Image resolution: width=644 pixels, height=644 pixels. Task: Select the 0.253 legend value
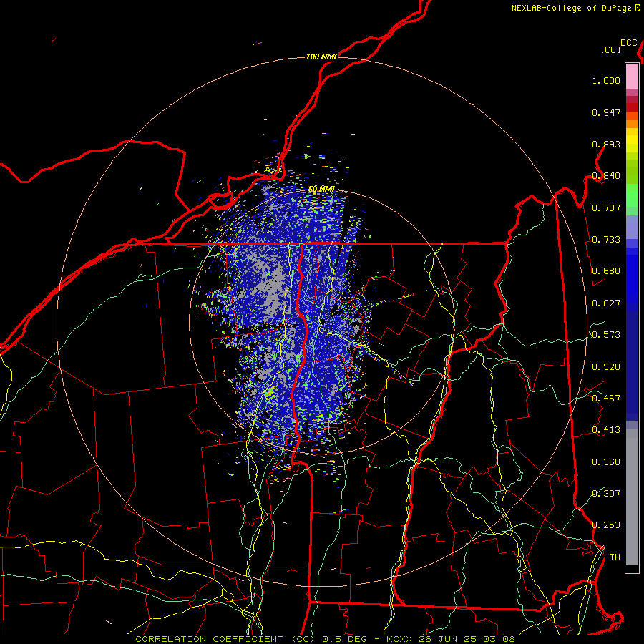click(606, 525)
